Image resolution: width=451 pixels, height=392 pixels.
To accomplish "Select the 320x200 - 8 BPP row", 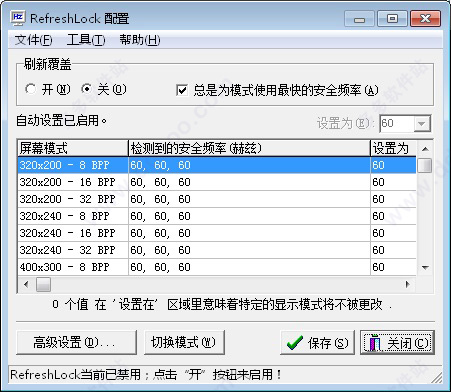I will click(x=217, y=165).
